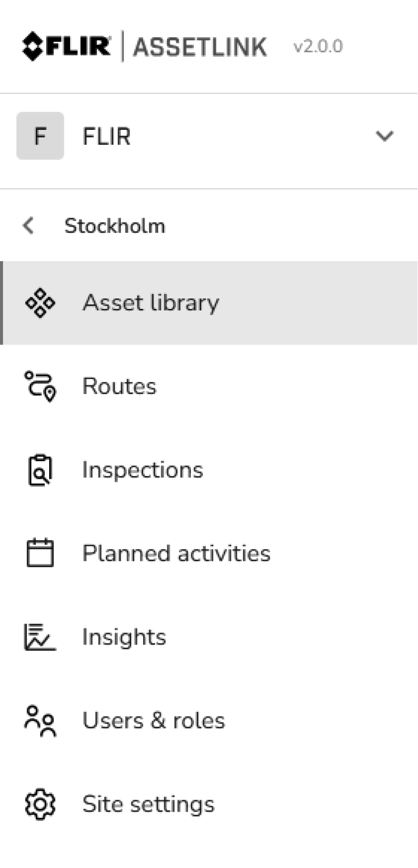Collapse site menu with back chevron
Viewport: 418px width, 868px height.
tap(29, 225)
